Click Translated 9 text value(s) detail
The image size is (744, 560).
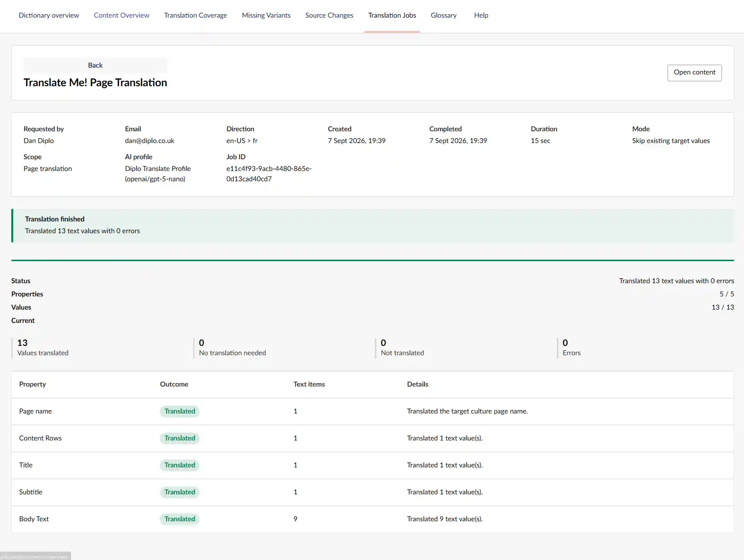tap(445, 519)
